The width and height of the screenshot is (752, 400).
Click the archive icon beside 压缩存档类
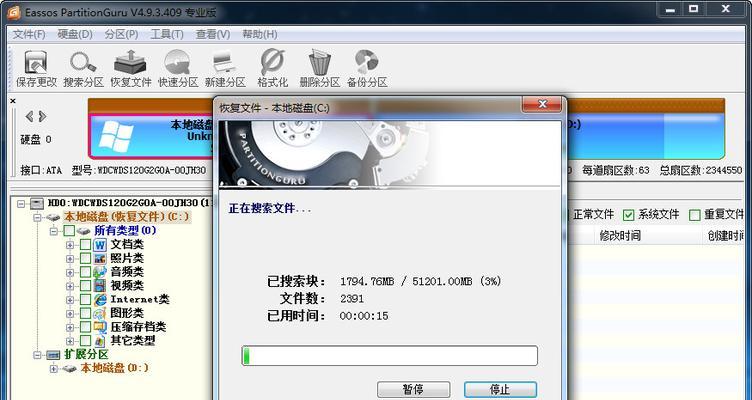(100, 327)
